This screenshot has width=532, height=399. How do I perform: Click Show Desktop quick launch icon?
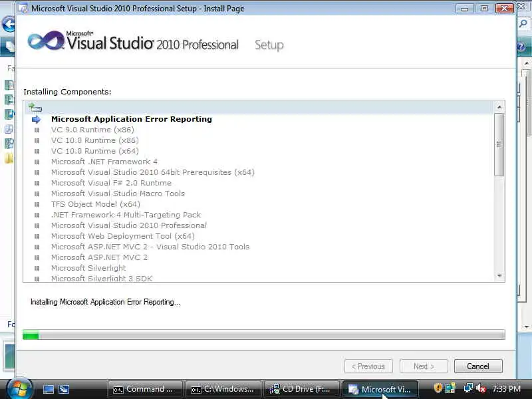[x=48, y=389]
